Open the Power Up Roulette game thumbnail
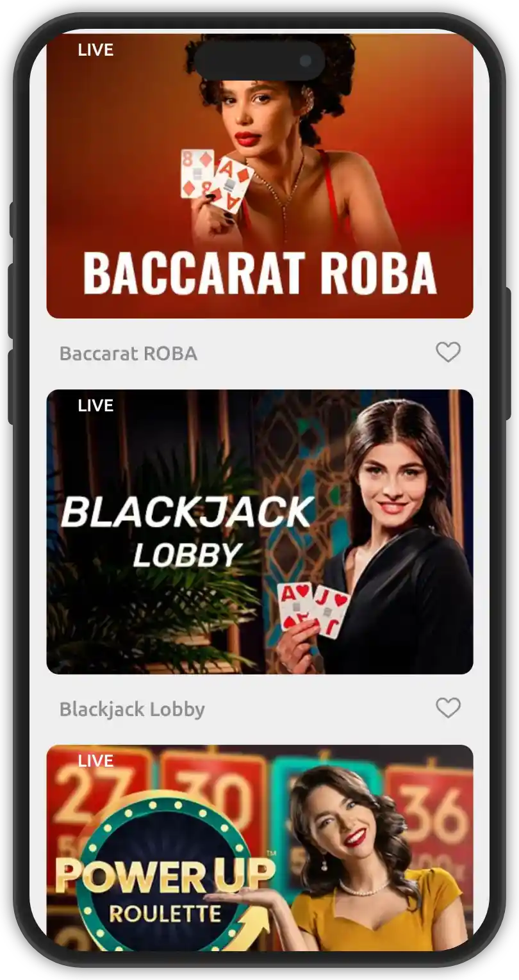Screen dimensions: 519x980 tap(259, 847)
